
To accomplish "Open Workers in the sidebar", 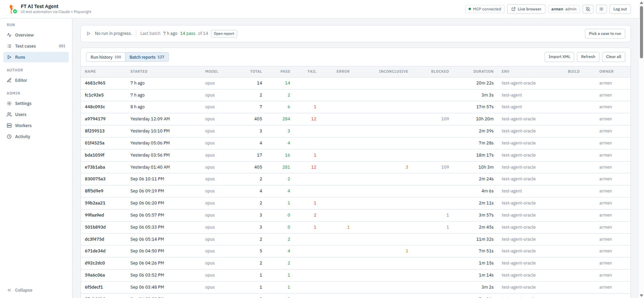I will click(36, 126).
